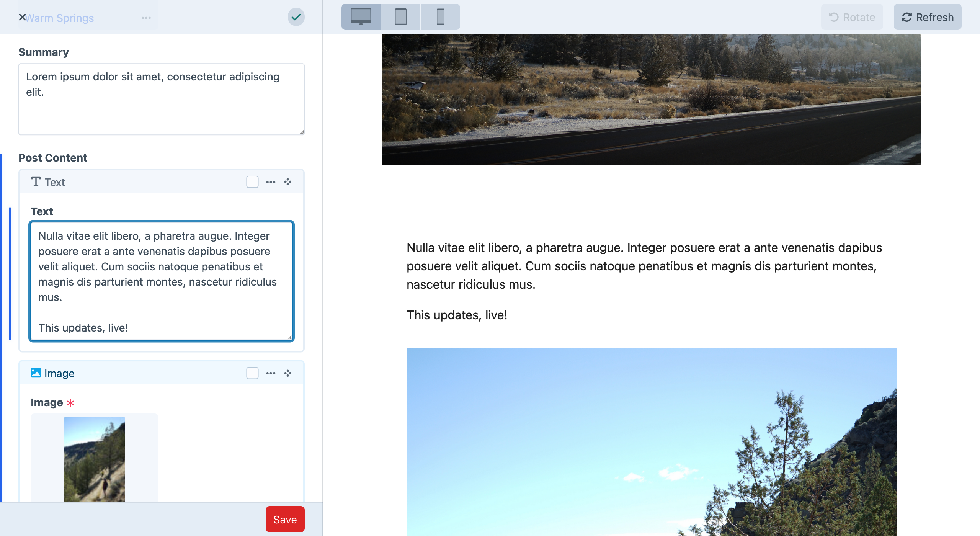
Task: Close the Warm Springs editor
Action: pyautogui.click(x=22, y=17)
